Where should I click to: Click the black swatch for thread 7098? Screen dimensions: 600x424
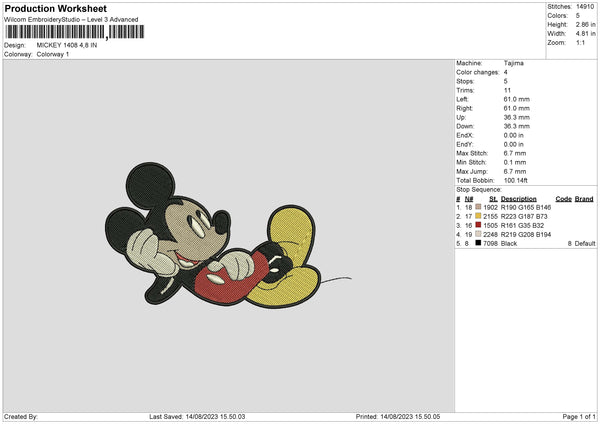pos(478,243)
